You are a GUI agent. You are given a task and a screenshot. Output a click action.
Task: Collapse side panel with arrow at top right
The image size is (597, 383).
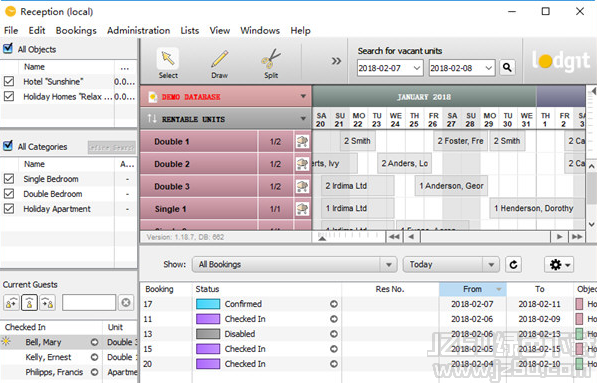click(x=593, y=91)
